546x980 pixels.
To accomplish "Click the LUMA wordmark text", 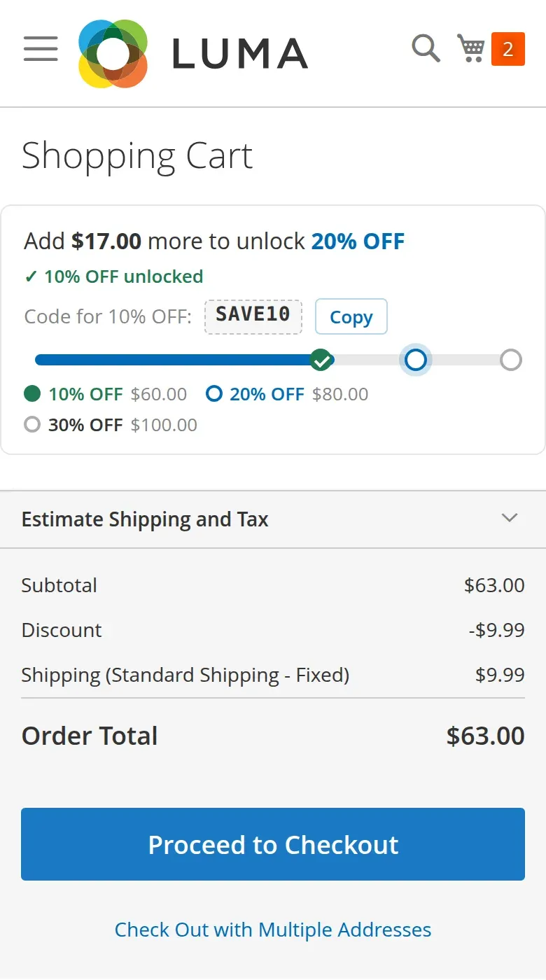I will click(x=240, y=54).
